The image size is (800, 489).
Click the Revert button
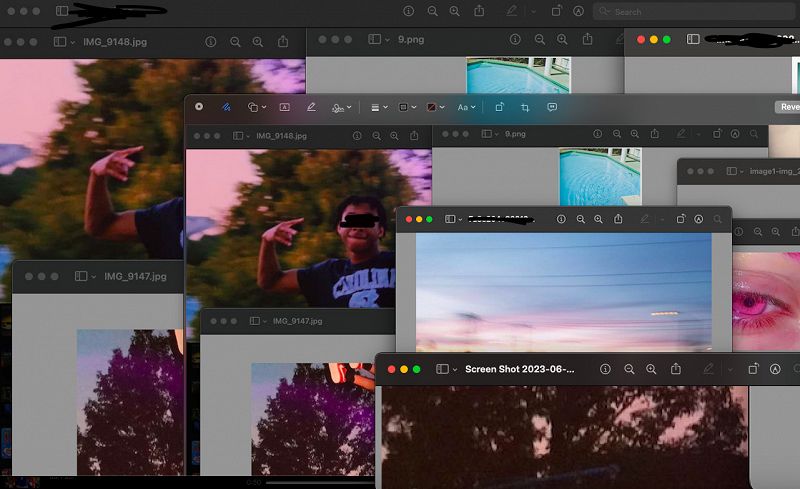point(787,106)
